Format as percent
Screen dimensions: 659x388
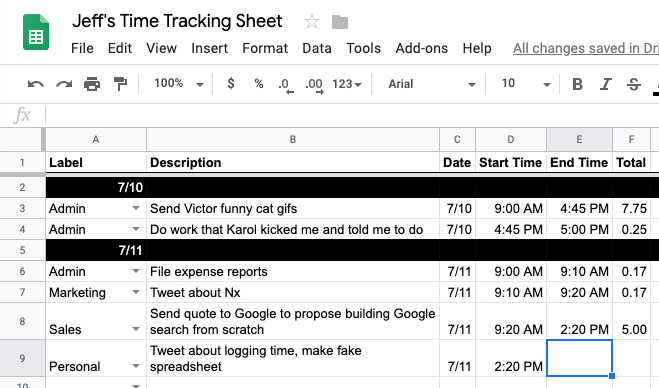[259, 84]
